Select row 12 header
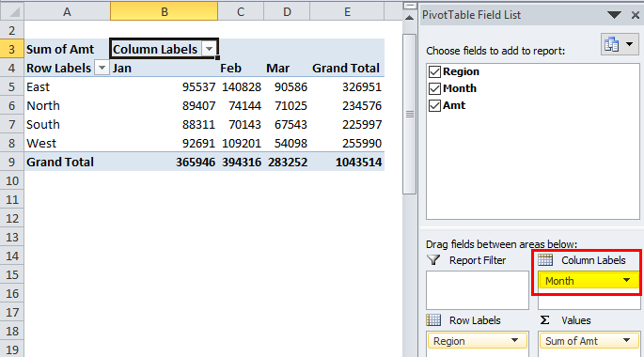This screenshot has width=644, height=357. 12,218
